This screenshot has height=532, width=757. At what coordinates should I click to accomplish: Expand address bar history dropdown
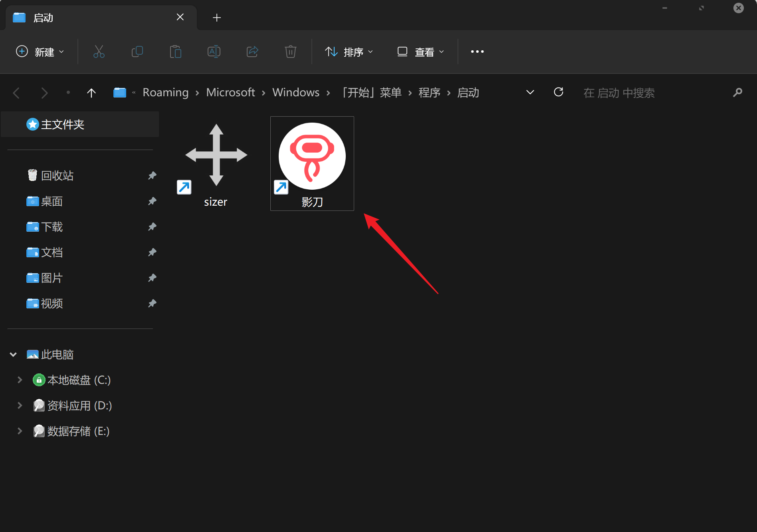[530, 93]
